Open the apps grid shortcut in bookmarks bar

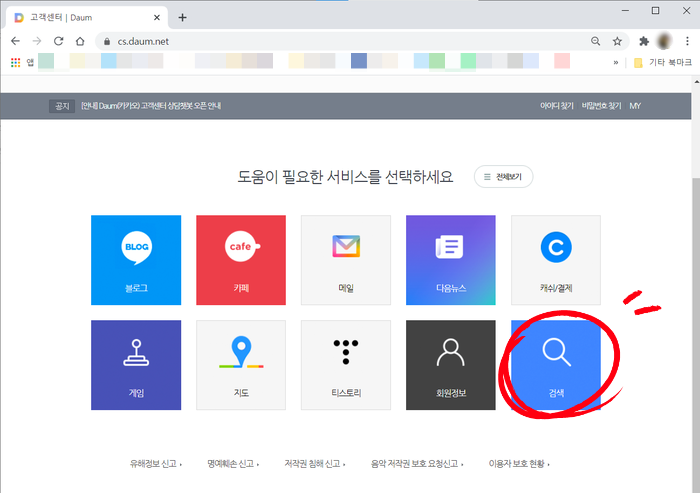pyautogui.click(x=16, y=62)
